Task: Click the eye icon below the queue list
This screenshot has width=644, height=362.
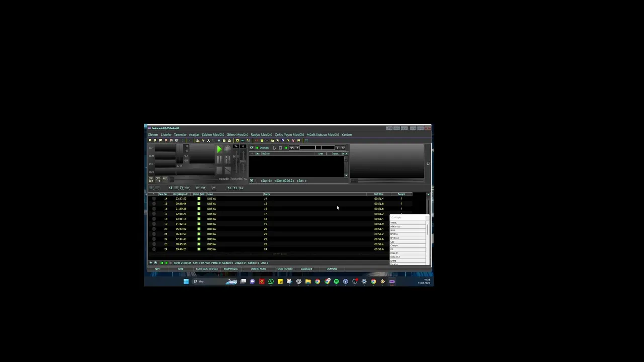Action: (x=251, y=180)
